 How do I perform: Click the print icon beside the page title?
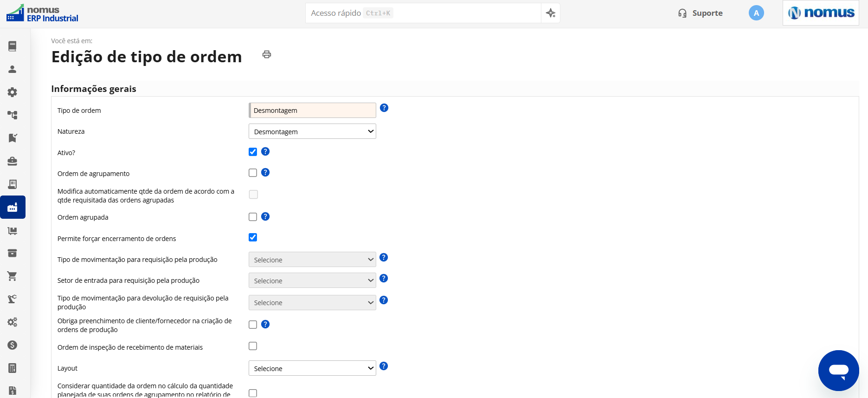click(x=267, y=54)
